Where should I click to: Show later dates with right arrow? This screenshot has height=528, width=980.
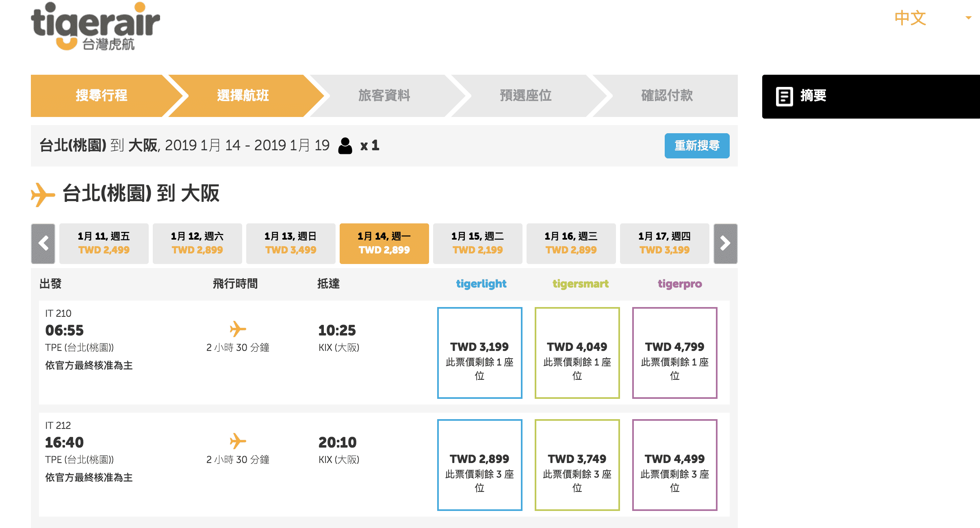pyautogui.click(x=726, y=244)
